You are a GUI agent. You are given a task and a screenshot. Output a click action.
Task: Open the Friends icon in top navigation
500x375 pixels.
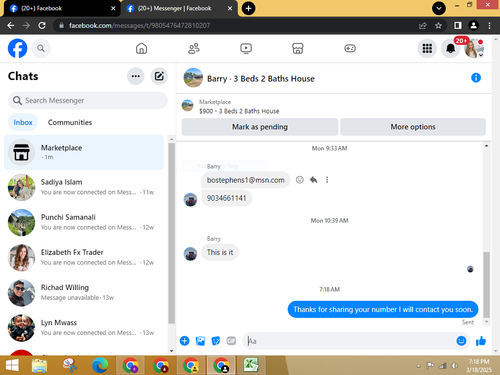click(194, 49)
